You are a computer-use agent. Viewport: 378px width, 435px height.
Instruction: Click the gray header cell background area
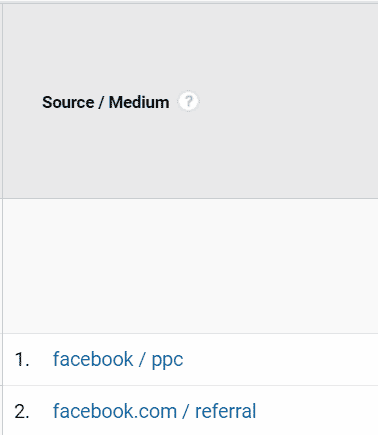click(190, 101)
